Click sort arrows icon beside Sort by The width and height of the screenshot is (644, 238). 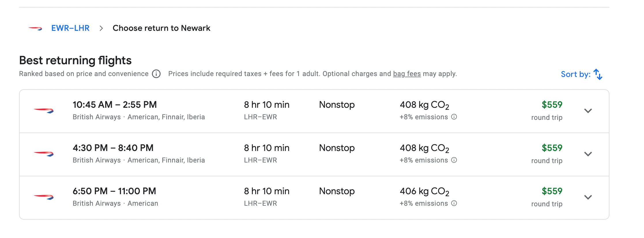click(x=598, y=74)
